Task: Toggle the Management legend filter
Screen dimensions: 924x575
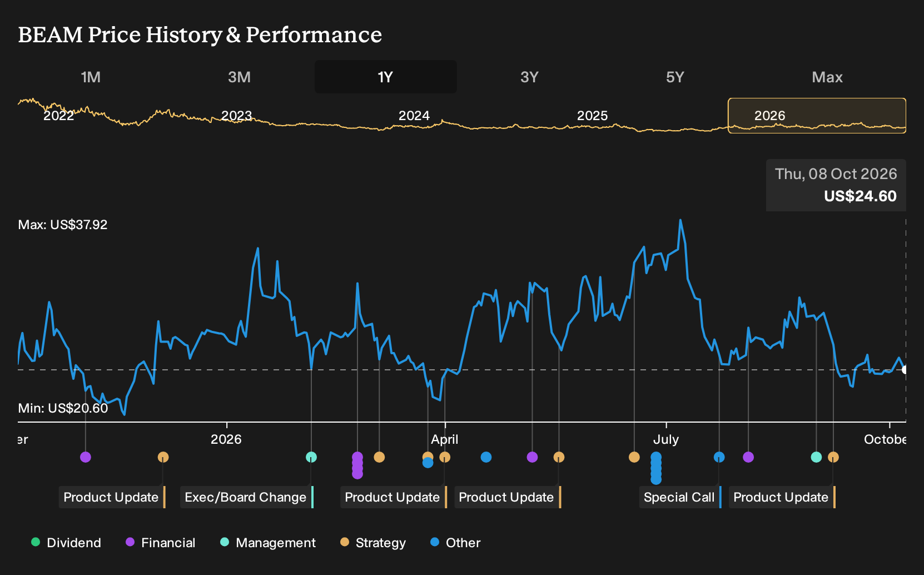Action: 267,543
